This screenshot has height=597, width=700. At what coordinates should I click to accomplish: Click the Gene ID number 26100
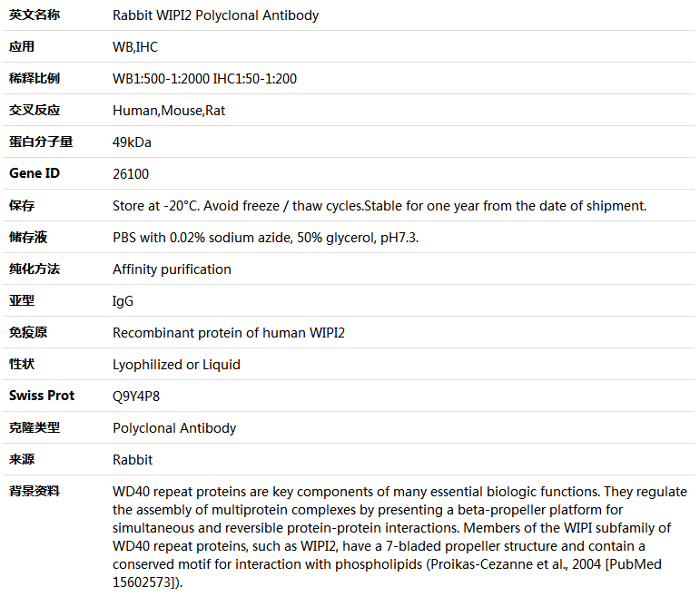[x=131, y=174]
